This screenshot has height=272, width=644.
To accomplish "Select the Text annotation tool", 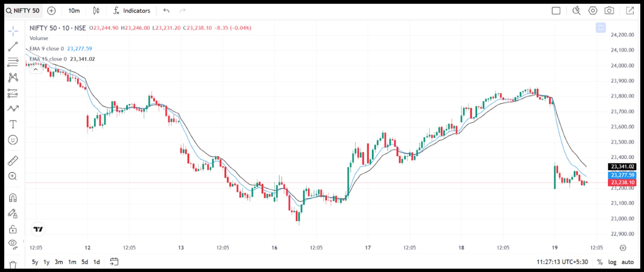I will (13, 124).
